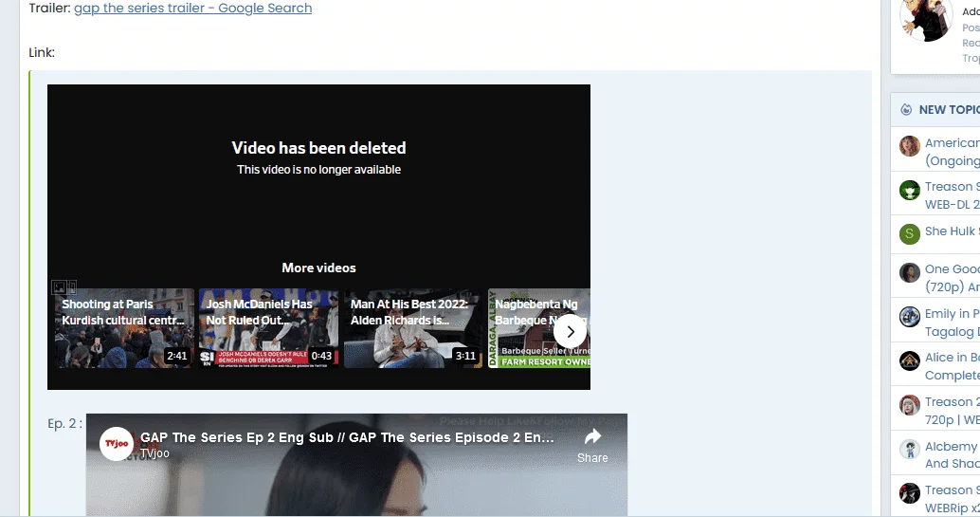Viewport: 980px width, 517px height.
Task: Open the Emily in P Tagalog topic link
Action: 953,323
